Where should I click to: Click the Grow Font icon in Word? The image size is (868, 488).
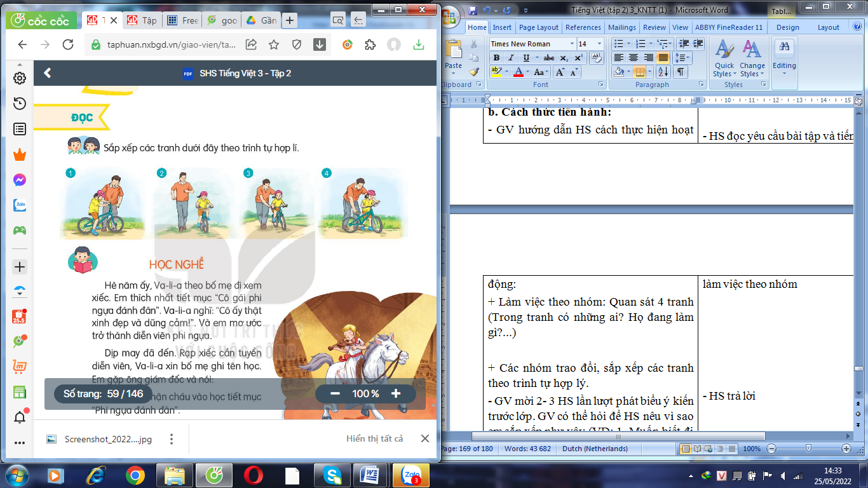coord(560,72)
